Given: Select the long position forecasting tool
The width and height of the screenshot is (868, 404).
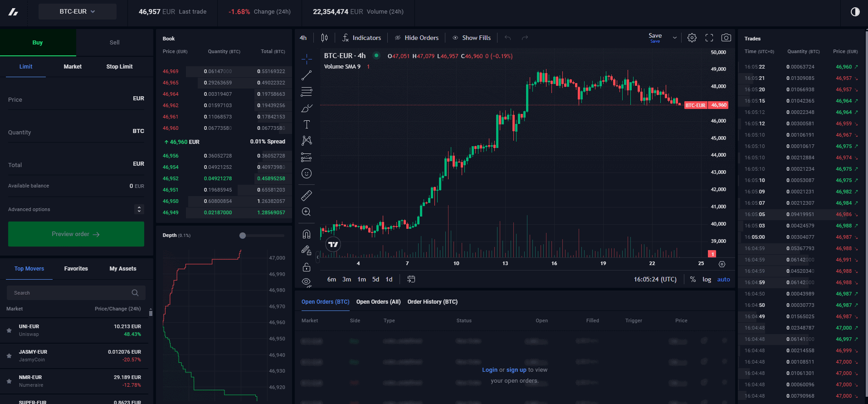Looking at the screenshot, I should coord(307,157).
